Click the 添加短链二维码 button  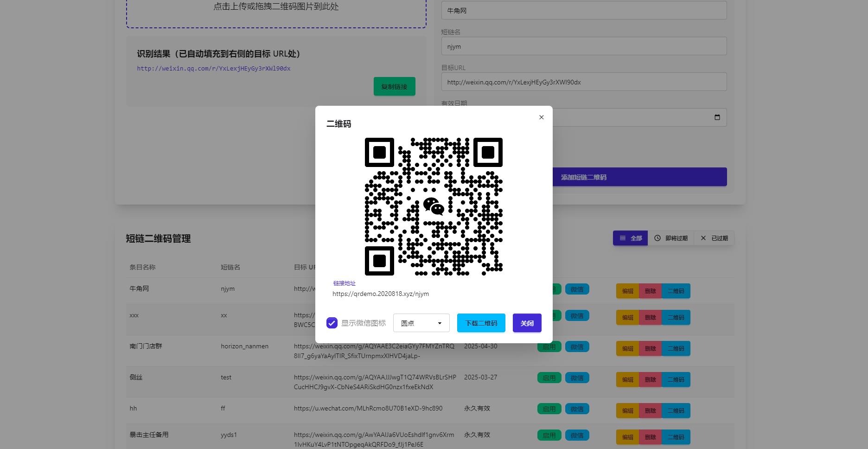[639, 177]
